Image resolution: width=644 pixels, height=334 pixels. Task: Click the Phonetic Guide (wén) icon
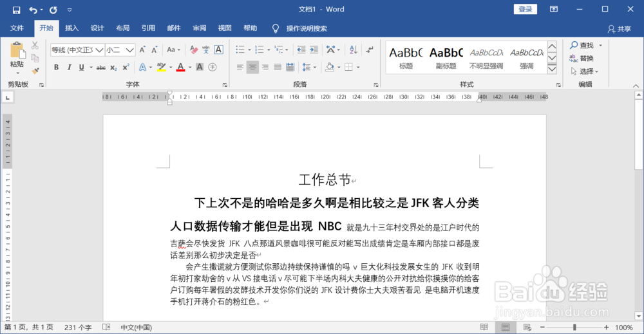click(206, 50)
